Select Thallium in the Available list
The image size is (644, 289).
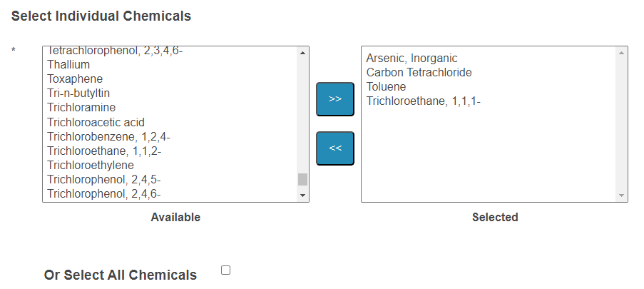point(68,64)
